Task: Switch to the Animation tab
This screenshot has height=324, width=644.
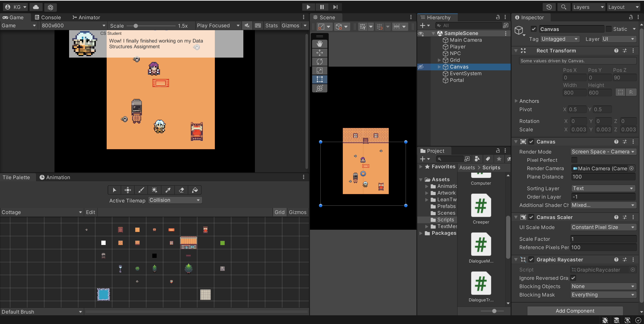Action: coord(55,177)
